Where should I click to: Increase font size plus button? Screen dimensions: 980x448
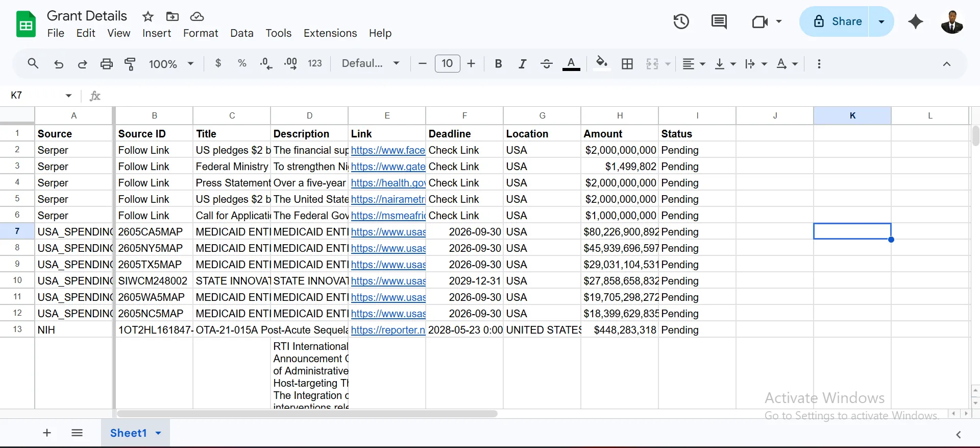coord(471,63)
